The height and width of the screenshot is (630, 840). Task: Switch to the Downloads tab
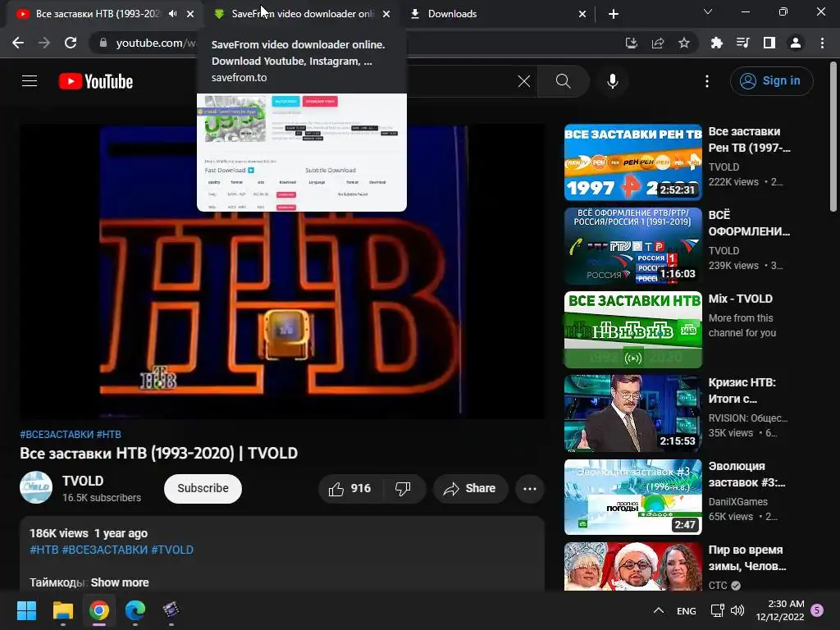pos(498,14)
